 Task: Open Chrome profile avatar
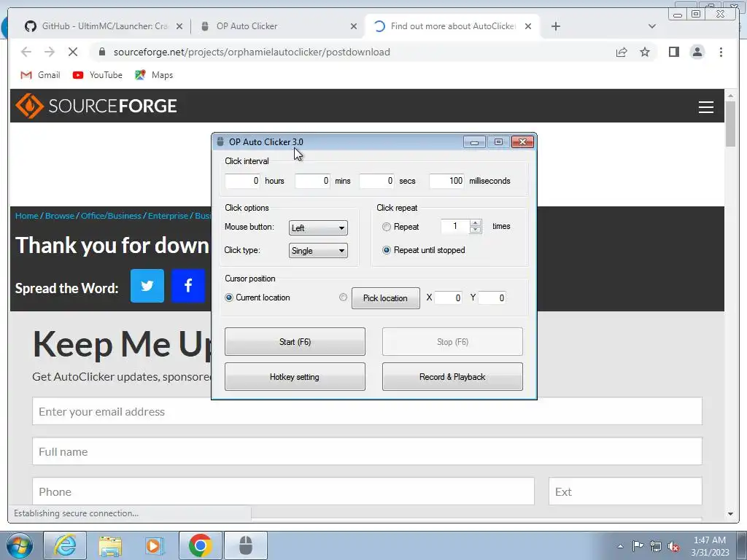coord(697,52)
